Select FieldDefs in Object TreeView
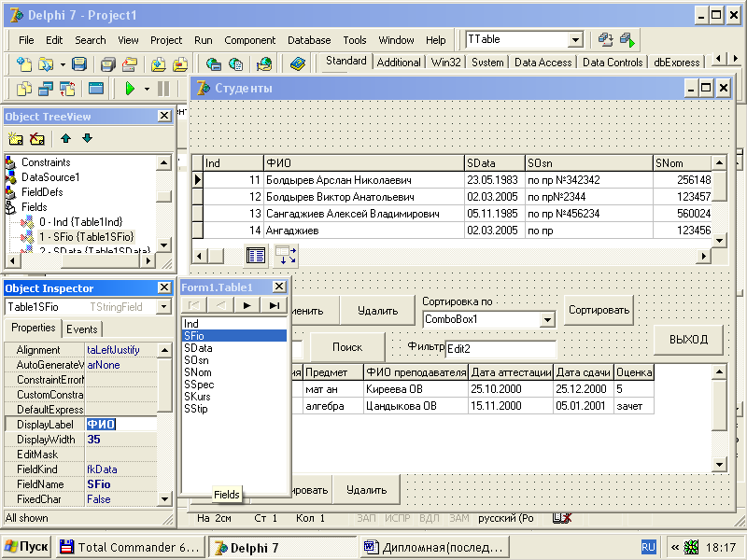The height and width of the screenshot is (560, 747). click(42, 192)
